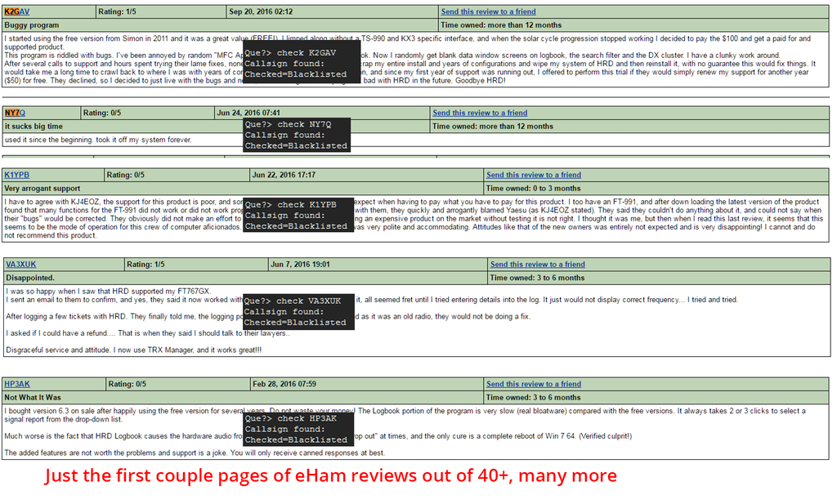Select the review title 'Not What It Was'
Viewport: 837px width, 504px height.
33,397
